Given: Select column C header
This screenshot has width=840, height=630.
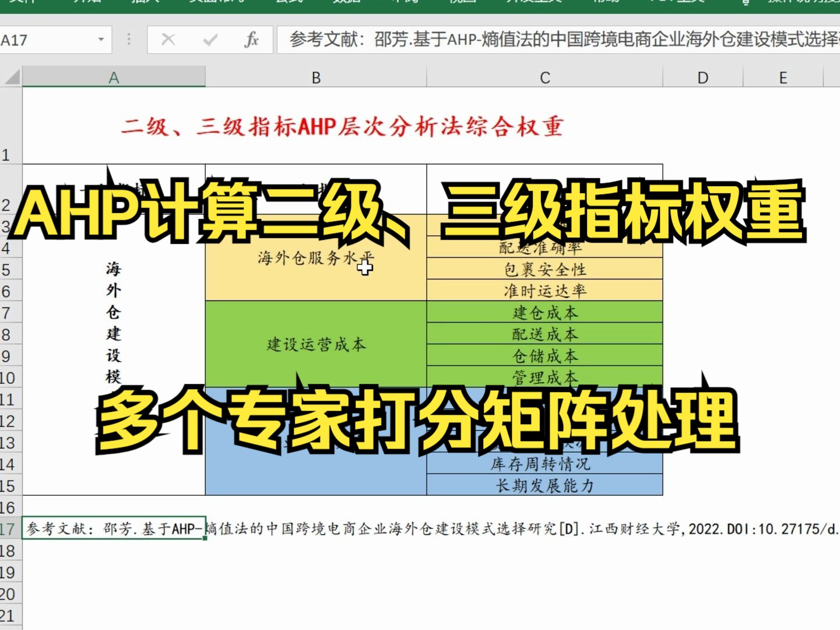Looking at the screenshot, I should point(544,77).
